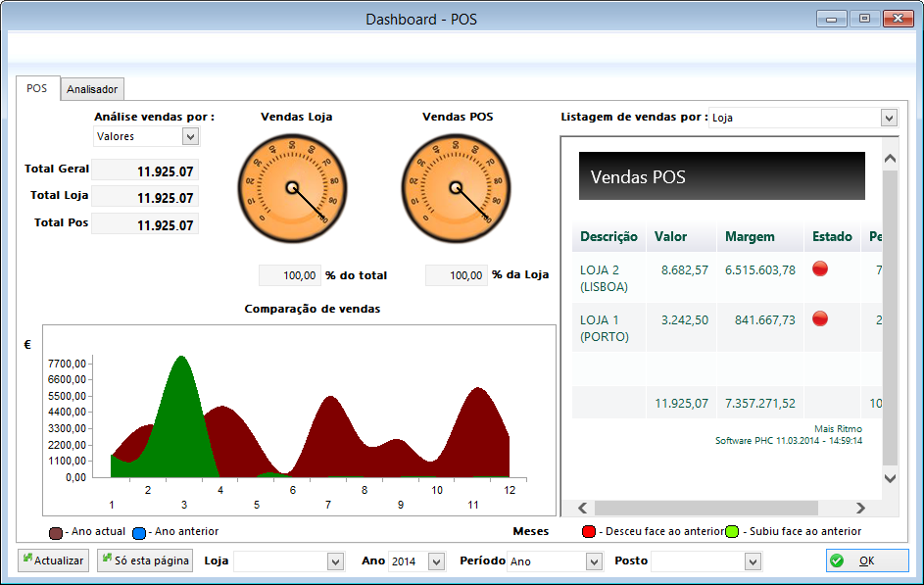Click the Margem column header
Screen dimensions: 924x585
(x=760, y=237)
